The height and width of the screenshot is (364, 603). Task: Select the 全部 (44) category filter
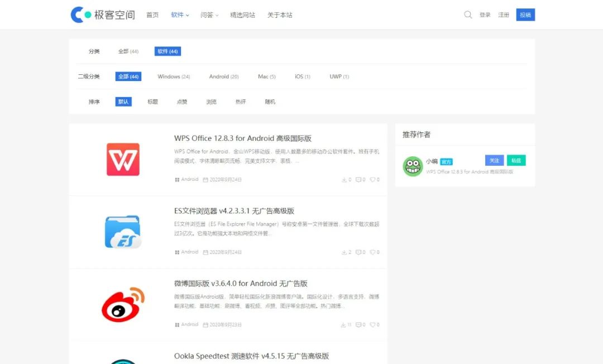pyautogui.click(x=128, y=51)
